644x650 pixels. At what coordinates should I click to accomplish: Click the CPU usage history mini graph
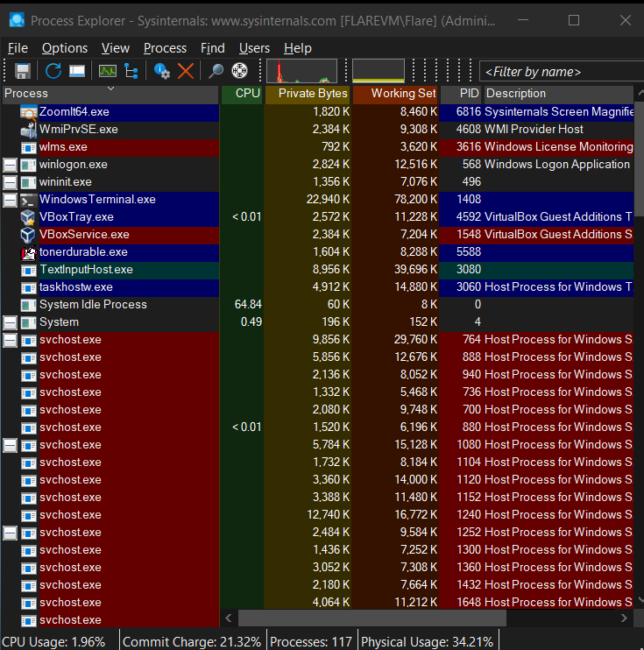(301, 71)
